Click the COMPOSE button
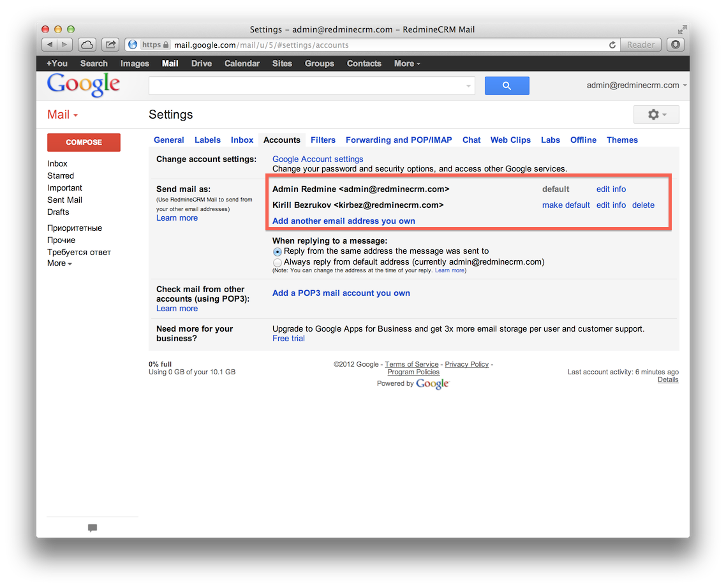Screen dimensions: 726x588 click(x=84, y=142)
